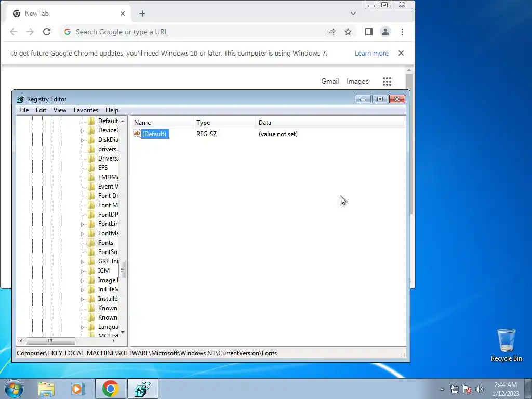Click the Data column header
Viewport: 532px width, 399px height.
(330, 123)
